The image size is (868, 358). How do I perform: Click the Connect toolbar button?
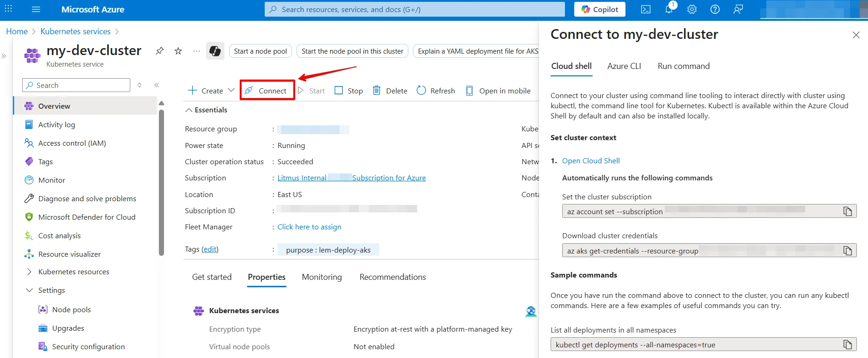(267, 91)
